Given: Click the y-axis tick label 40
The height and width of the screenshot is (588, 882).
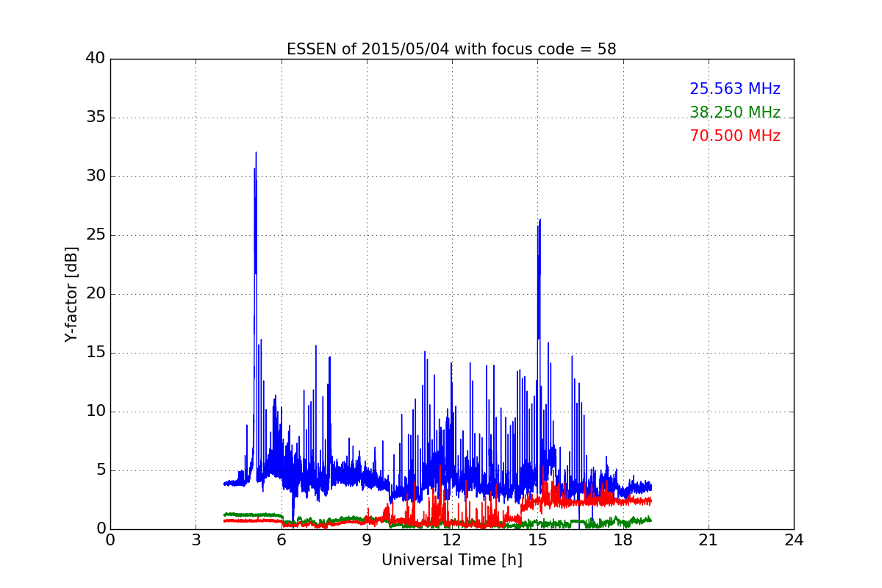Looking at the screenshot, I should click(96, 59).
